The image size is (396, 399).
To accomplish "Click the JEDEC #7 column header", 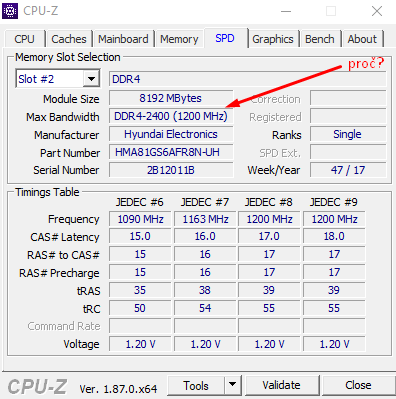I will [205, 202].
